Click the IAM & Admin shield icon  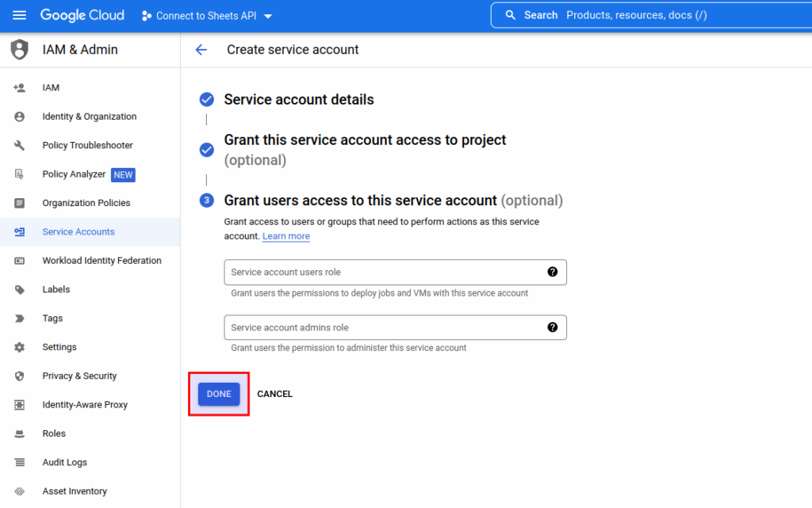point(19,48)
